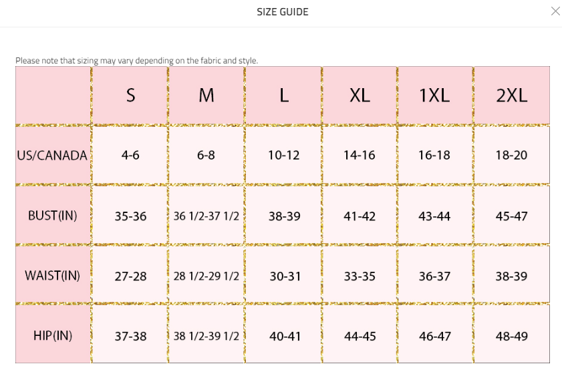Click the 45-47 bust measurement cell

click(x=512, y=216)
